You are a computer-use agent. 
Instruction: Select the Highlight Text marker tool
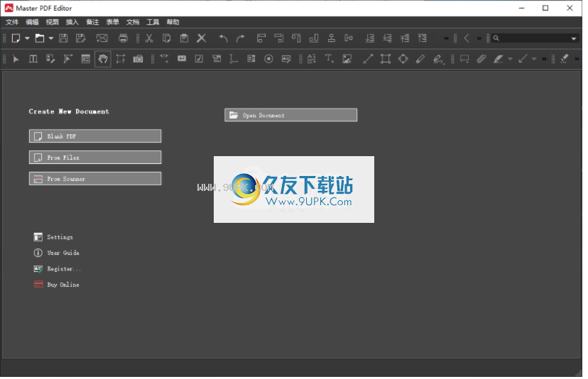(x=499, y=59)
